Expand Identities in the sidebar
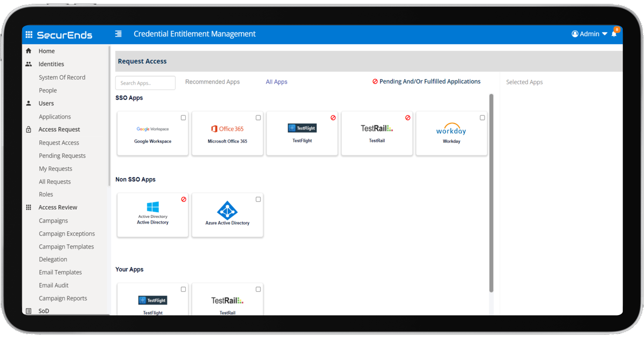Screen dimensions: 644x338 [x=51, y=64]
